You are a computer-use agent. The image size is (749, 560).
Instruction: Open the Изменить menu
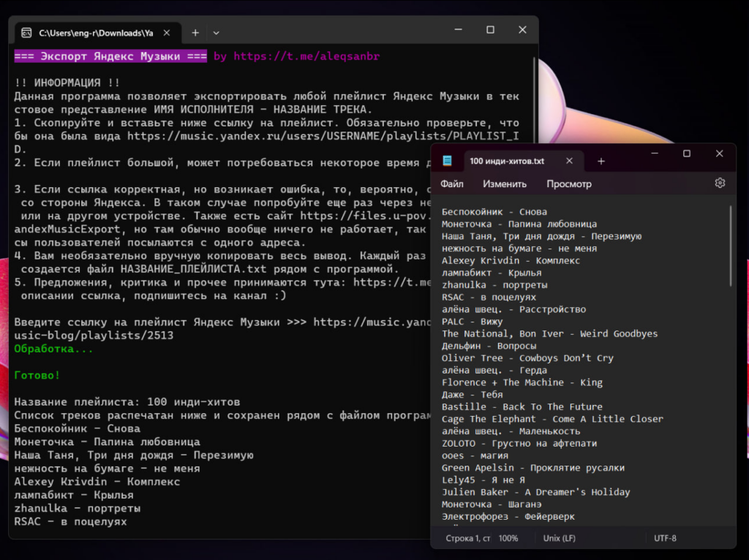tap(504, 184)
